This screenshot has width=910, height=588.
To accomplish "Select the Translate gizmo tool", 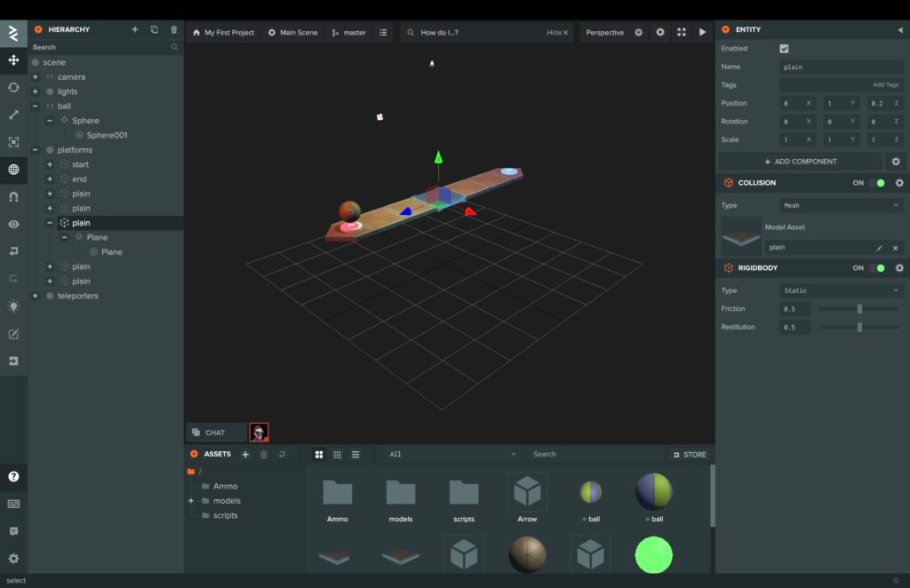I will coord(13,60).
